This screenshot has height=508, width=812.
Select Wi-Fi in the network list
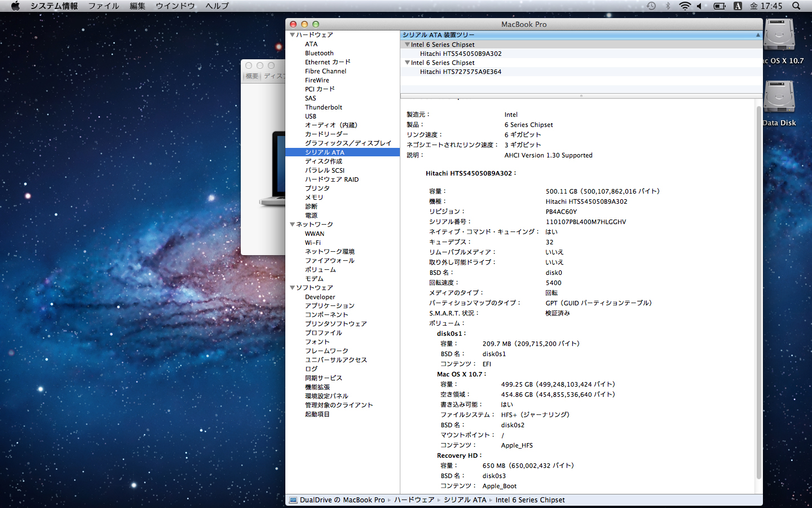pyautogui.click(x=313, y=243)
